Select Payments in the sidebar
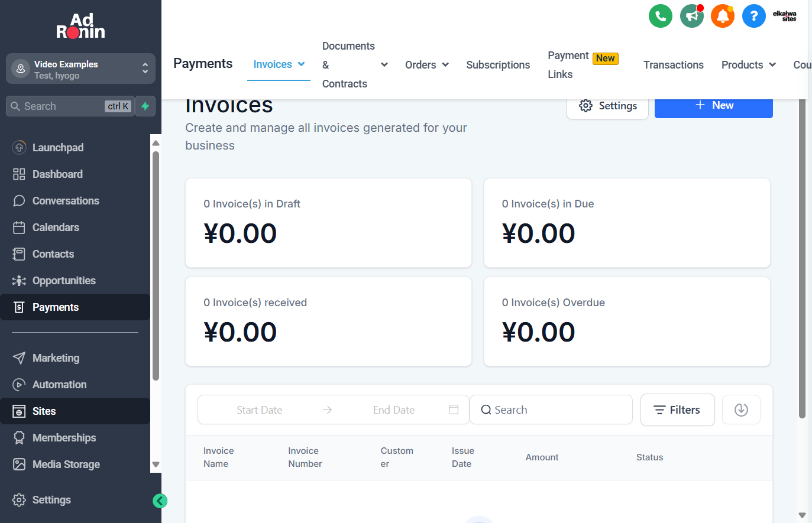 (x=75, y=307)
